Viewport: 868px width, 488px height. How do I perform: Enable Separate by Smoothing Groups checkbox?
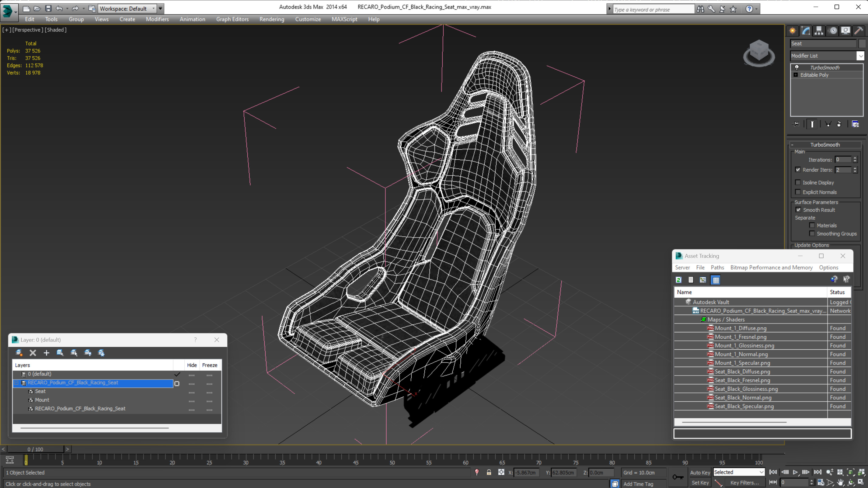coord(812,234)
